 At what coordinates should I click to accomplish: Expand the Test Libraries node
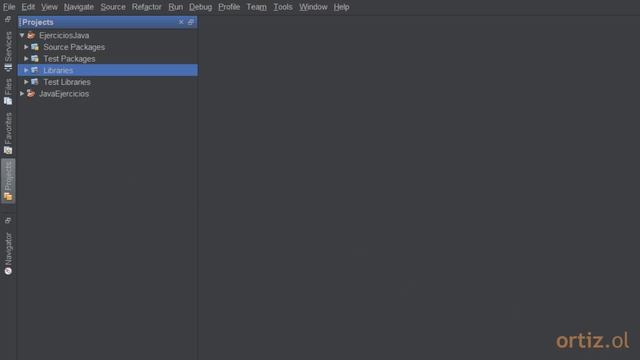click(26, 82)
